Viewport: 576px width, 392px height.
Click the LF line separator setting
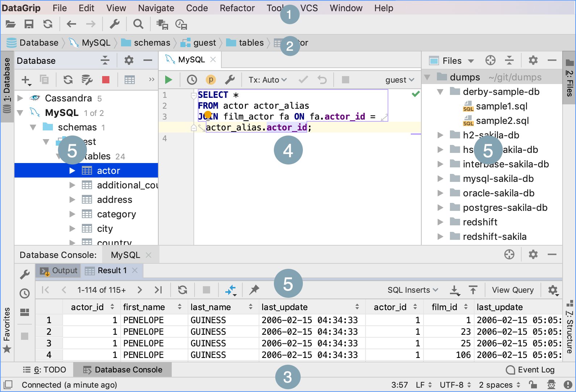[424, 385]
